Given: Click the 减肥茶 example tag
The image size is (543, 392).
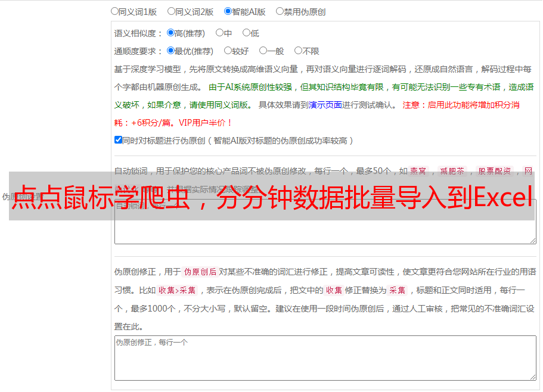Looking at the screenshot, I should (452, 171).
